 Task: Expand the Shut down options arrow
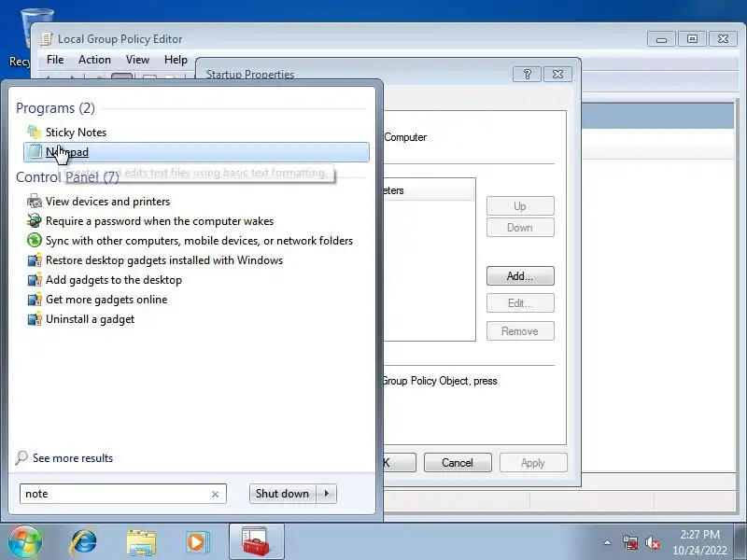tap(327, 494)
